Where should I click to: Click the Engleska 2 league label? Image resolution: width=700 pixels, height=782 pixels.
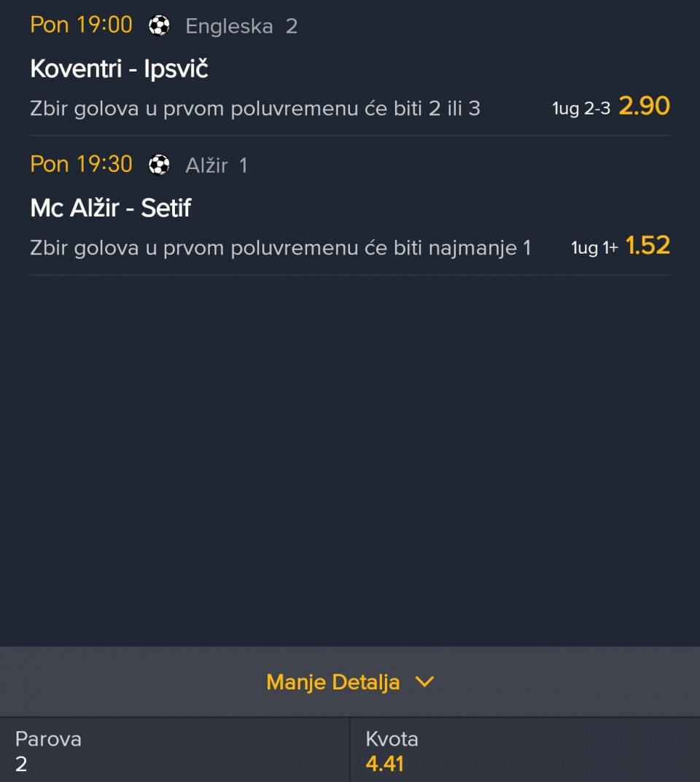[x=241, y=27]
